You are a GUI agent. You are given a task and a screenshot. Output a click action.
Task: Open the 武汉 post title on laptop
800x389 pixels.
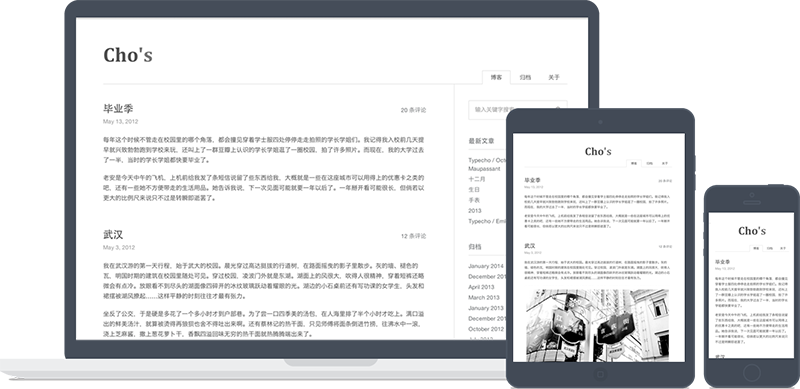coord(113,235)
